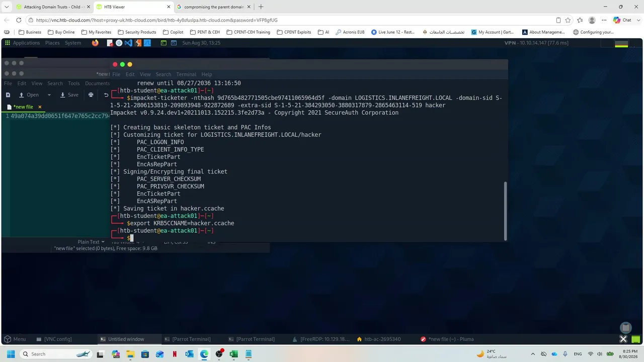Open About Management bookmark
The width and height of the screenshot is (644, 362).
coord(544,32)
